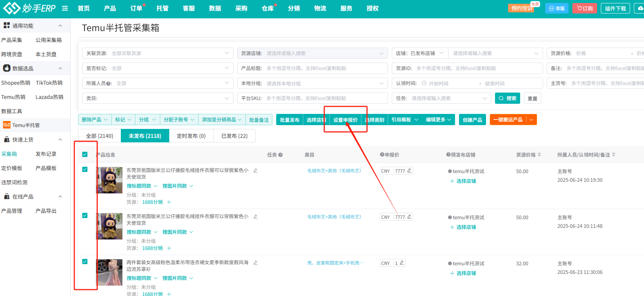
Task: Click the pencil icon beside the first product title
Action: click(x=256, y=170)
